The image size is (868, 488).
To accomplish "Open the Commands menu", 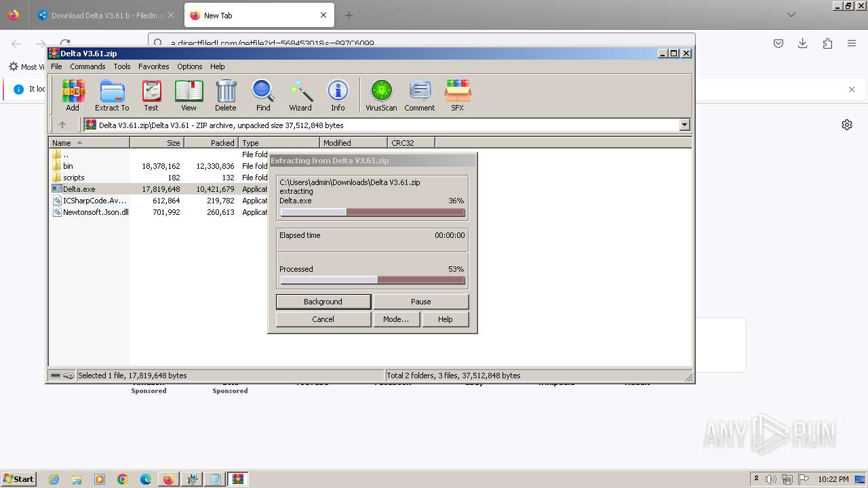I will (x=87, y=66).
